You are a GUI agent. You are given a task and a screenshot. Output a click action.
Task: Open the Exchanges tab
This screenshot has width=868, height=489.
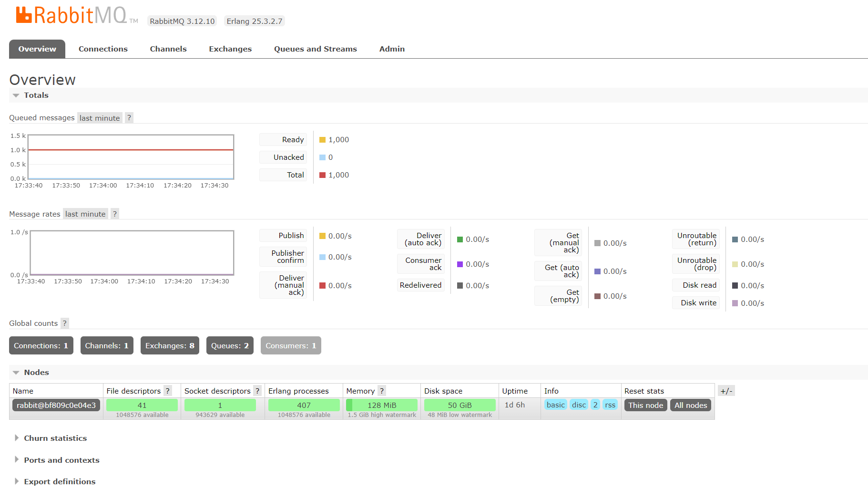[x=230, y=49]
